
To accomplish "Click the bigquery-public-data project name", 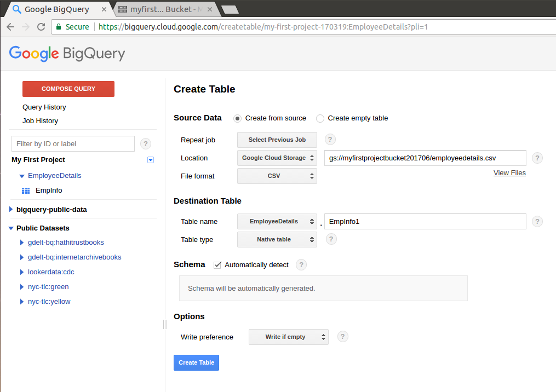I will point(51,210).
